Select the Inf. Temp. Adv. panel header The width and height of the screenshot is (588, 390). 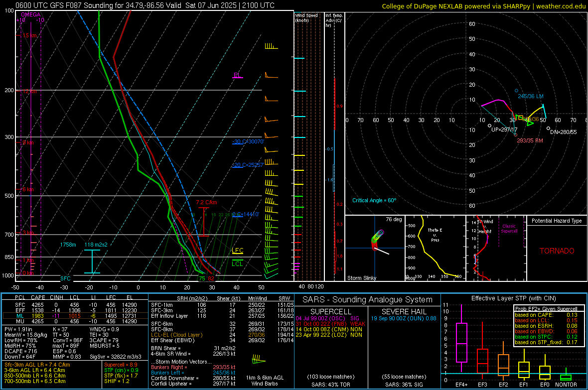coord(334,20)
